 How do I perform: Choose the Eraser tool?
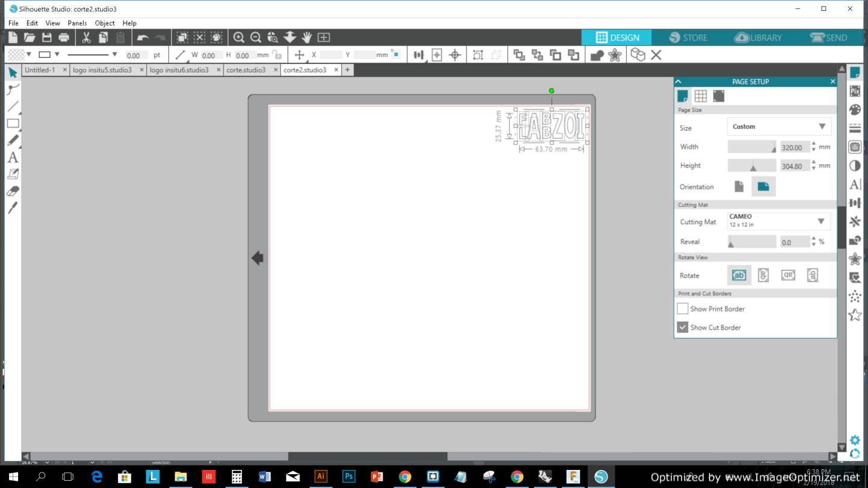tap(13, 191)
